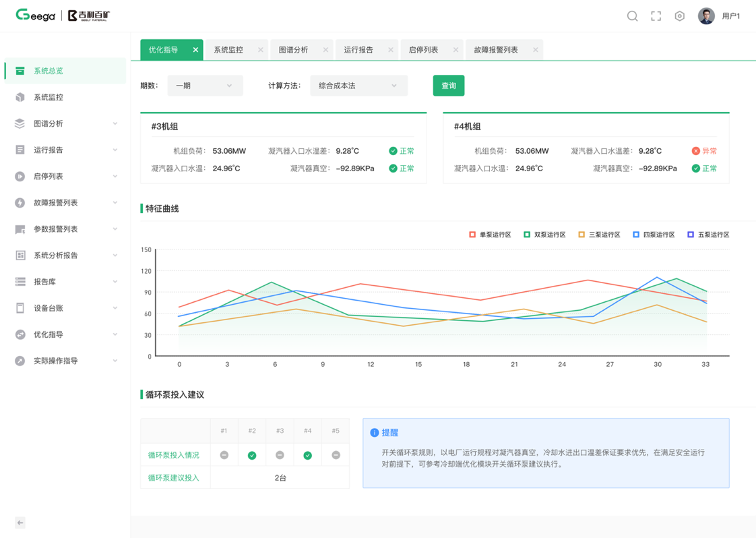
Task: Toggle 单泵运行区 legend swatch
Action: [472, 235]
